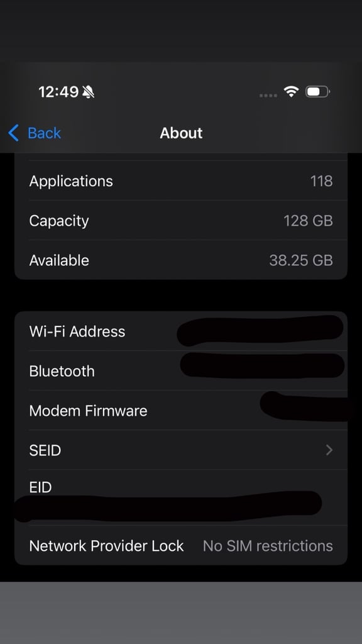Tap the 118 applications count value
This screenshot has width=362, height=644.
coord(321,181)
